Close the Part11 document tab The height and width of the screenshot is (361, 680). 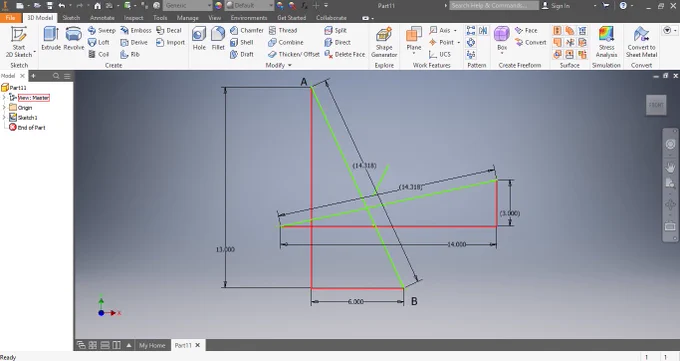click(198, 345)
